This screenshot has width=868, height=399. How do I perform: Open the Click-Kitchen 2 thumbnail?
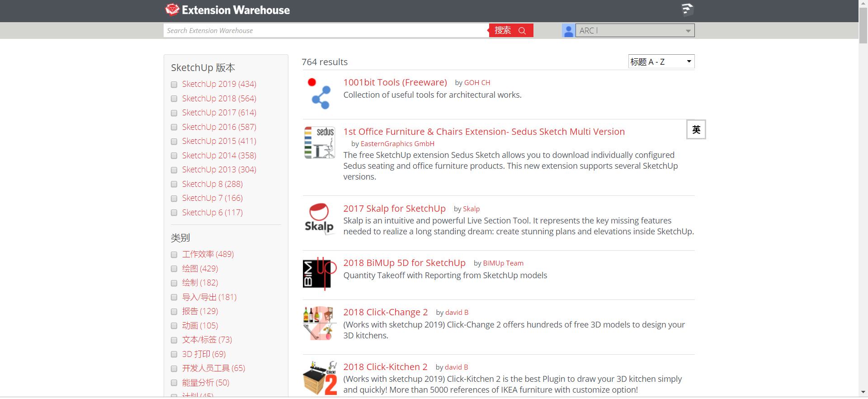[320, 378]
